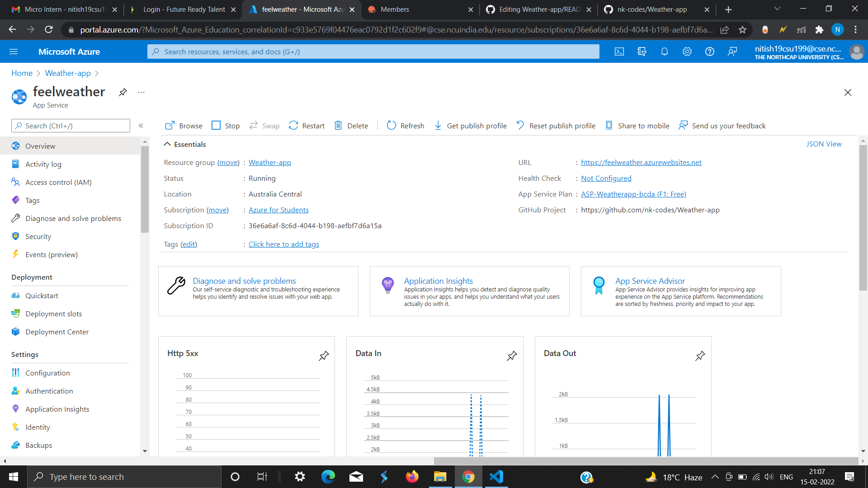This screenshot has width=868, height=488.
Task: Open the notifications bell
Action: [x=665, y=52]
